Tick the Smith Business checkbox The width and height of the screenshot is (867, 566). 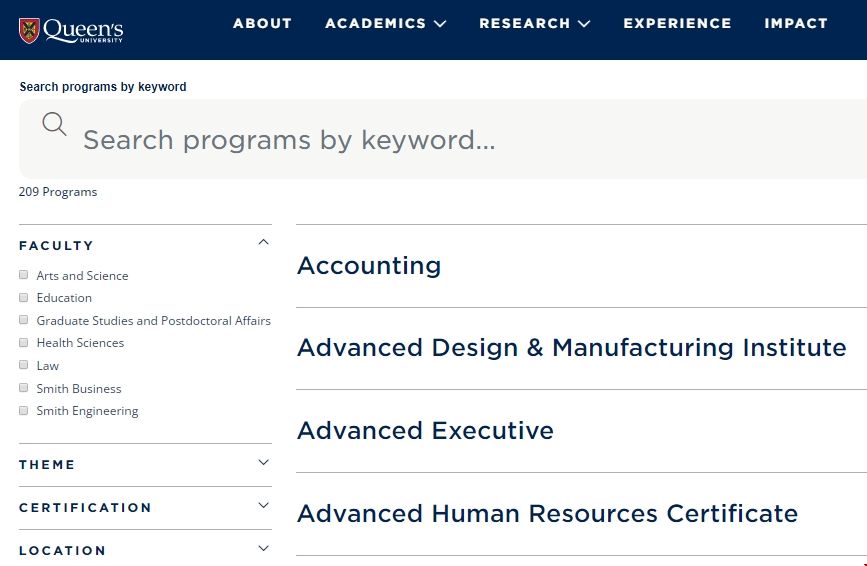pos(24,389)
